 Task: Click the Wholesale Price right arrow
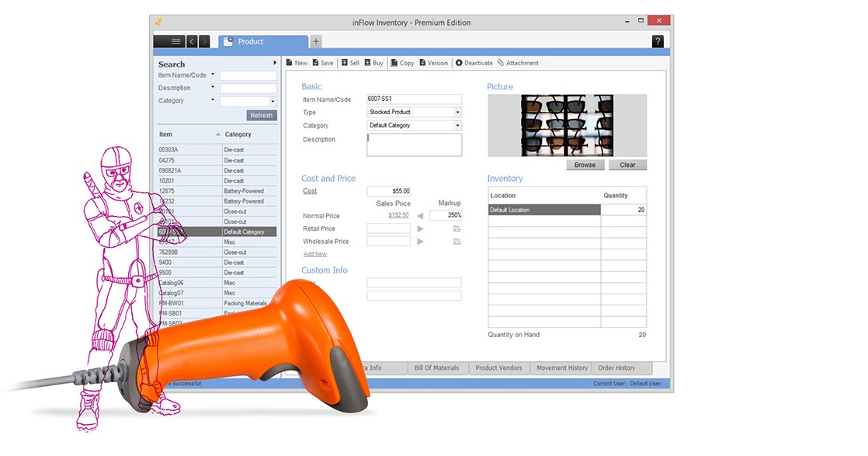pos(420,241)
